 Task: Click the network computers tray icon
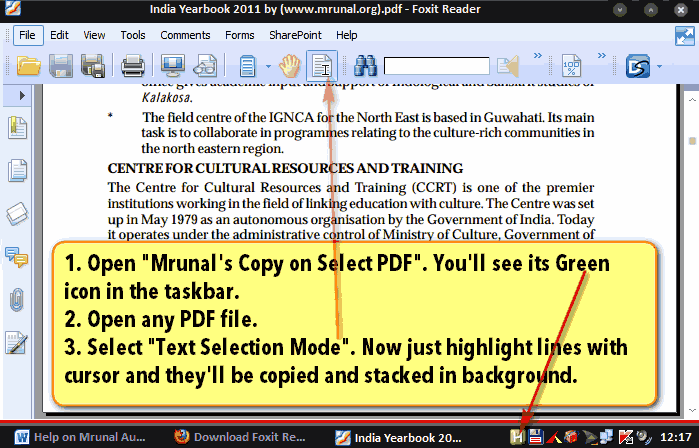[607, 437]
